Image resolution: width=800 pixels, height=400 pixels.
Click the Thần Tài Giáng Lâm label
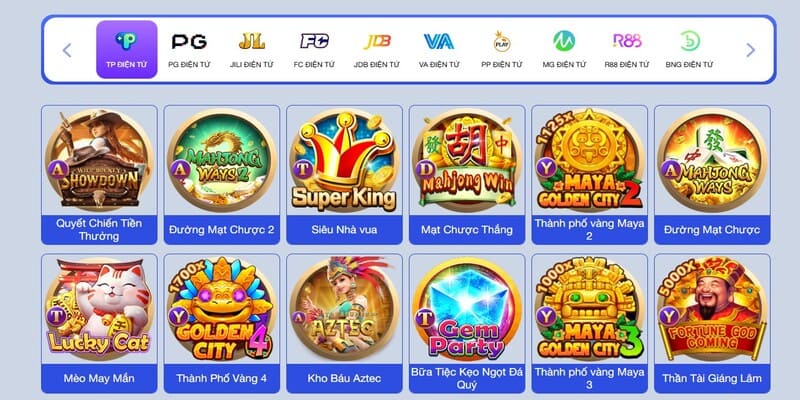coord(712,379)
